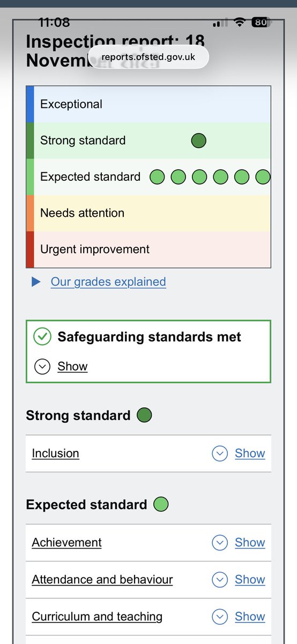The width and height of the screenshot is (297, 644).
Task: Open the Achievement link
Action: 66,543
